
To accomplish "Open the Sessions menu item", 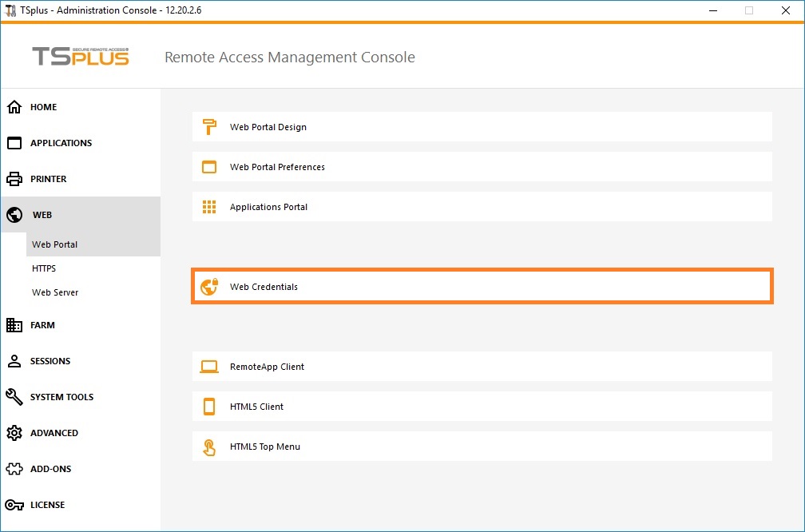I will [x=50, y=361].
